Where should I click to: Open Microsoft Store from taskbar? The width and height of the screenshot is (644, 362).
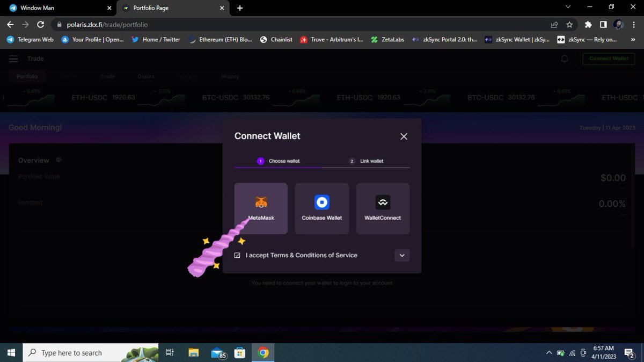pyautogui.click(x=240, y=352)
